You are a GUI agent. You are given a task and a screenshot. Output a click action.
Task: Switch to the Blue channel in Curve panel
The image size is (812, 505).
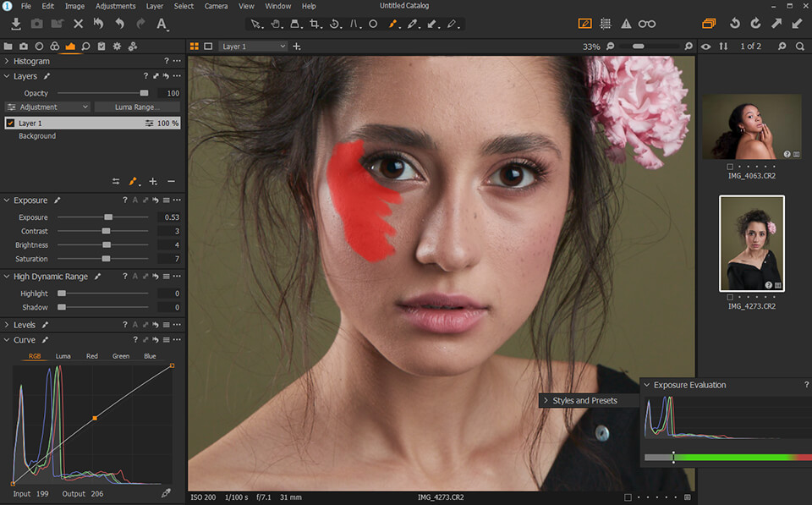[149, 356]
